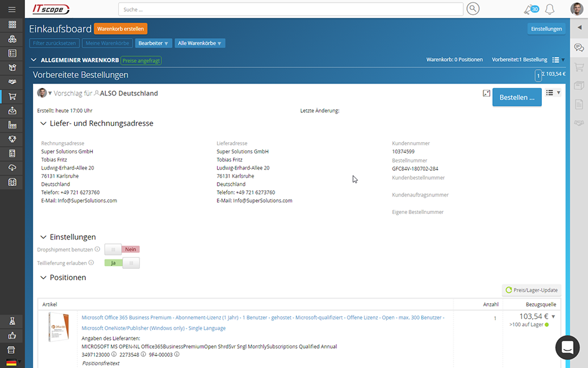Image resolution: width=588 pixels, height=368 pixels.
Task: Click the cloud download icon in sidebar
Action: pyautogui.click(x=12, y=168)
